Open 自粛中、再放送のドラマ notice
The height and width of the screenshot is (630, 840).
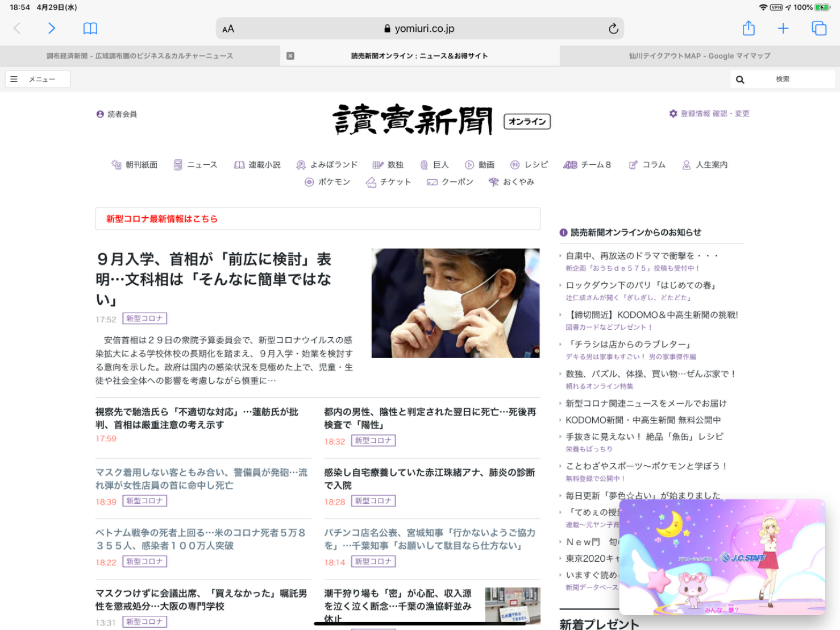click(642, 256)
